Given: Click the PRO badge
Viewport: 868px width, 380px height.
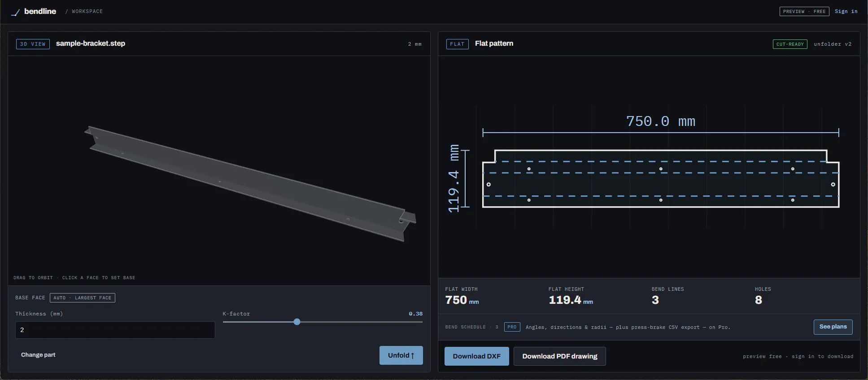Looking at the screenshot, I should click(x=512, y=327).
